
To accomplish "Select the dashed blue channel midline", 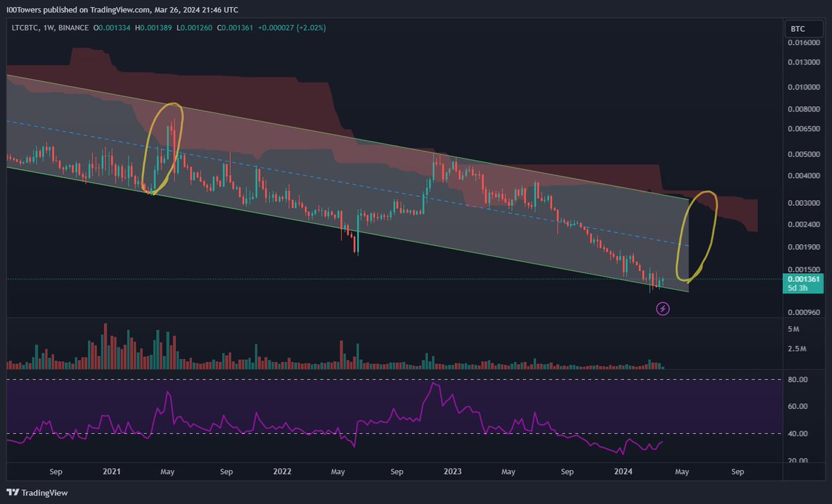I will click(x=347, y=182).
